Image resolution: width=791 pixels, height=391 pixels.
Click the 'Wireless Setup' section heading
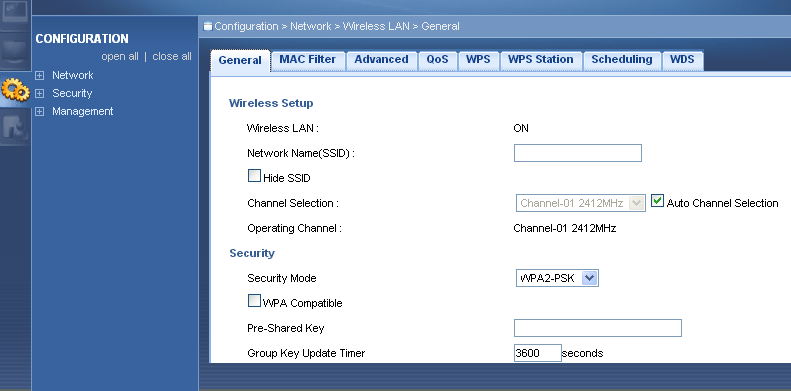[271, 103]
